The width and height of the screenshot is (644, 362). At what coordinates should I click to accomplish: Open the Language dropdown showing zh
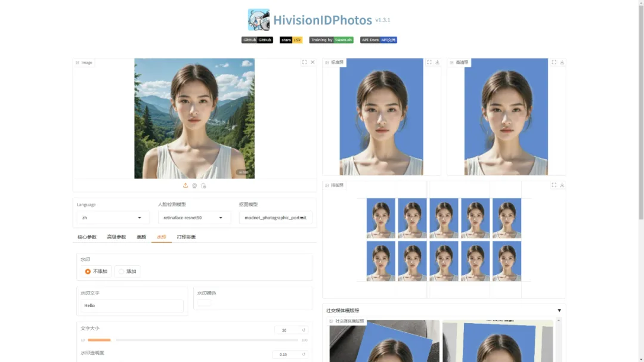coord(113,218)
